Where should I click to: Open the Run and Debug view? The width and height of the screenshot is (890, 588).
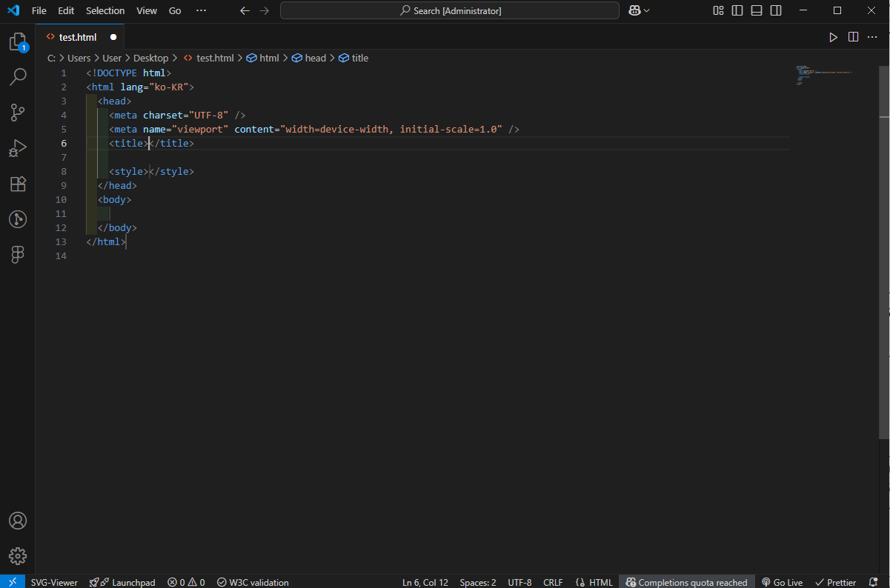pos(18,148)
